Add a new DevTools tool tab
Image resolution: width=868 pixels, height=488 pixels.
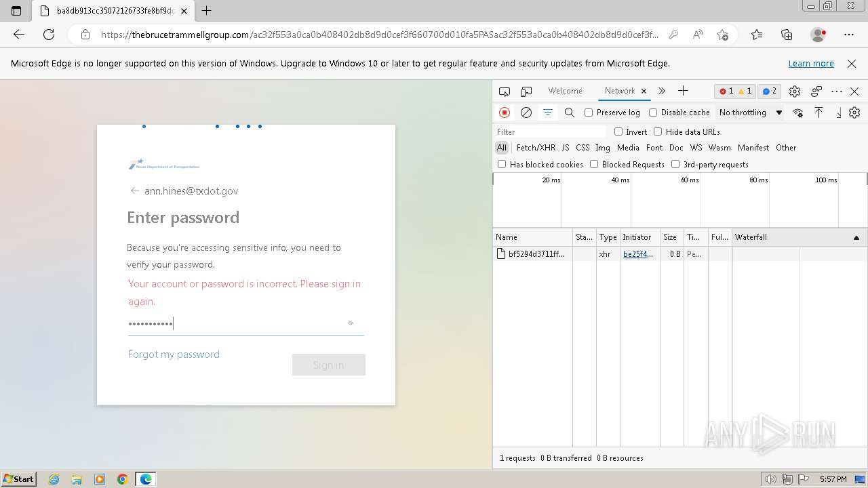click(x=683, y=91)
